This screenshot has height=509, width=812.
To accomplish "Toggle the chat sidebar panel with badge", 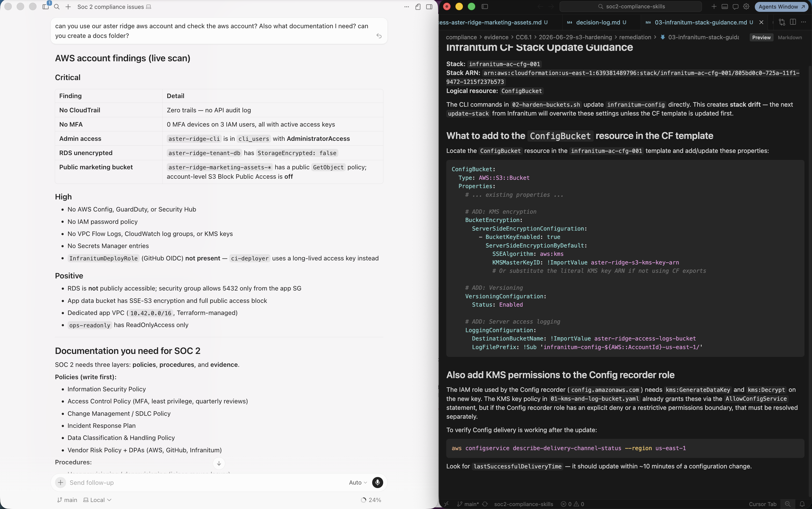I will (x=46, y=6).
